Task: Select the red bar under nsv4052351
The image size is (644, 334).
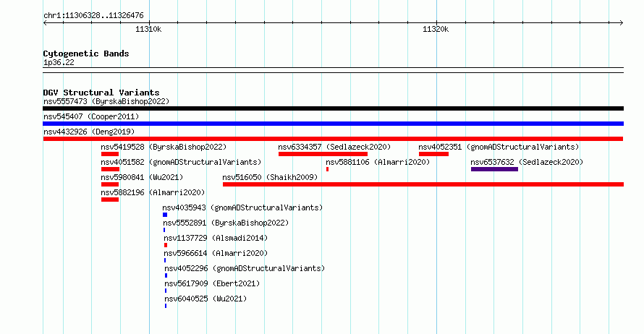Action: click(433, 154)
